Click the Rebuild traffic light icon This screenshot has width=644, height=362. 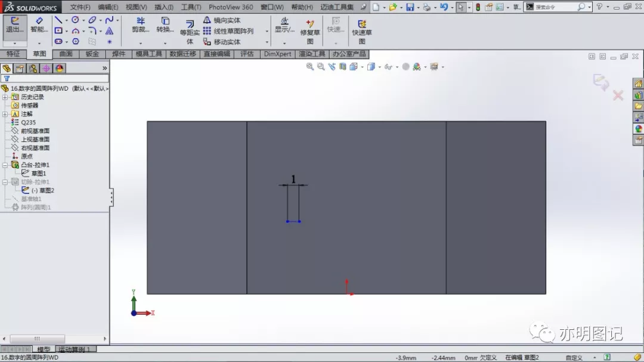coord(478,7)
